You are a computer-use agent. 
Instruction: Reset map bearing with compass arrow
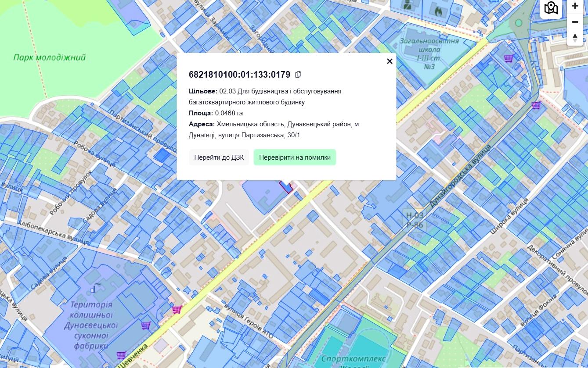coord(575,38)
